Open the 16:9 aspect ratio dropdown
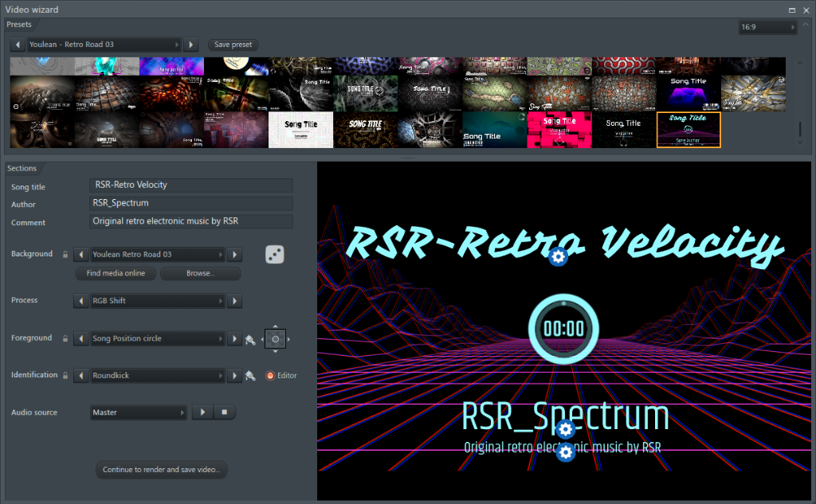The image size is (816, 504). coord(768,27)
